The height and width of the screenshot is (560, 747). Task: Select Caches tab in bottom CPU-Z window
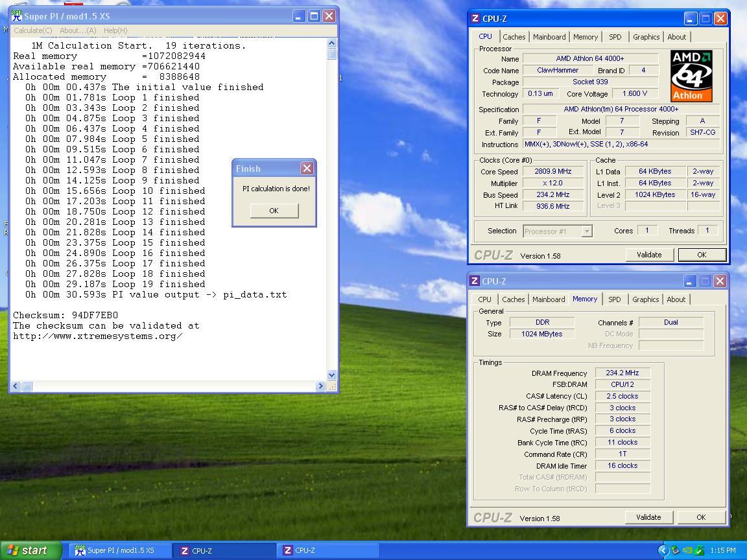point(513,299)
